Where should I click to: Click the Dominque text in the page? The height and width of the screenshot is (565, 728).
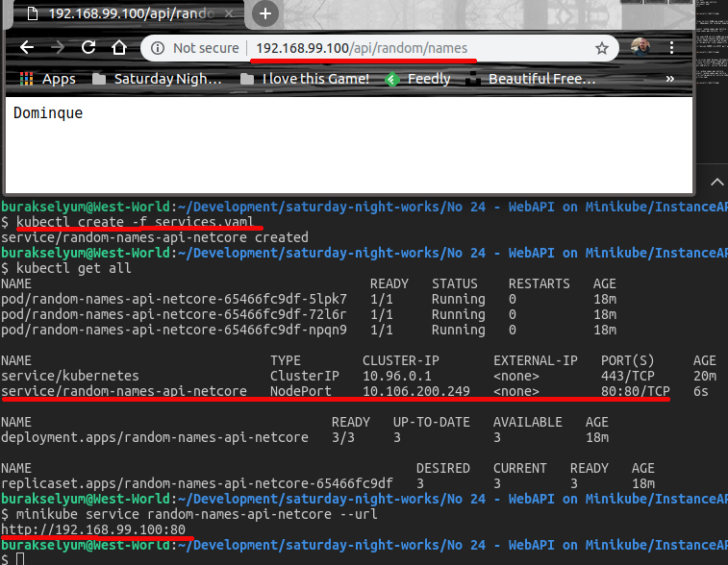click(x=48, y=113)
